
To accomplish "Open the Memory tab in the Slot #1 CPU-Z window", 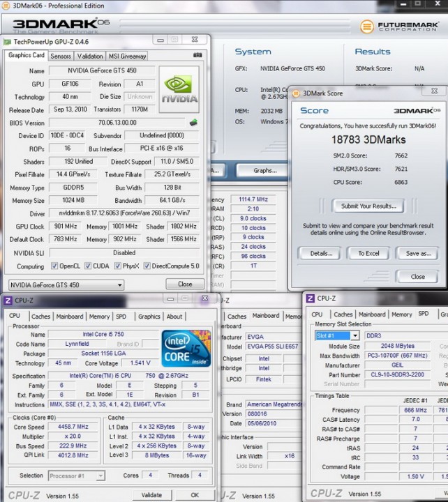I will (401, 314).
